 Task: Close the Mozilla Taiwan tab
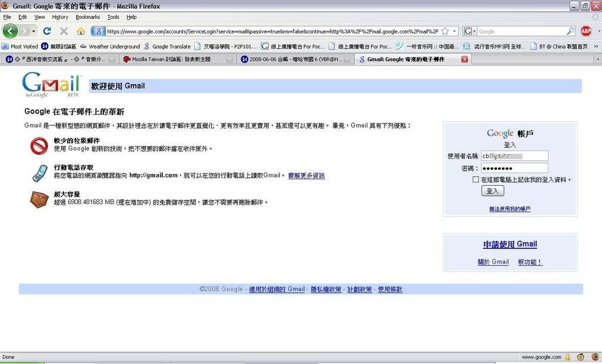[x=229, y=59]
